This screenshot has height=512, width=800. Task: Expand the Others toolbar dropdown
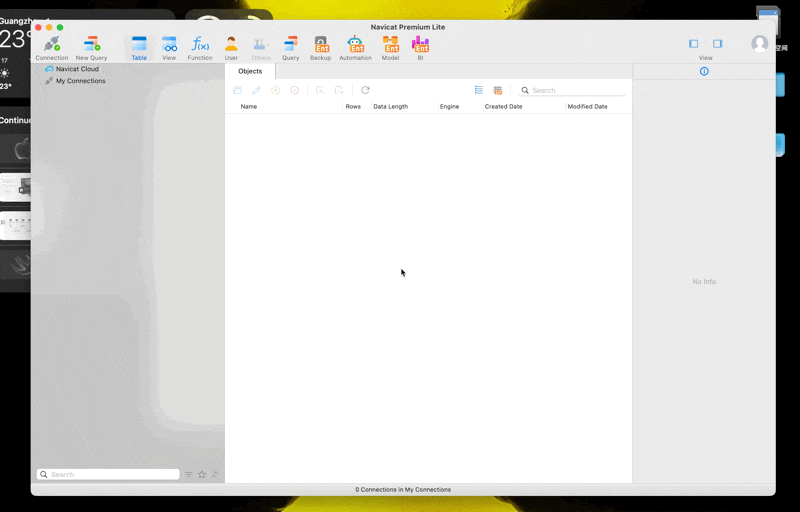pyautogui.click(x=261, y=48)
